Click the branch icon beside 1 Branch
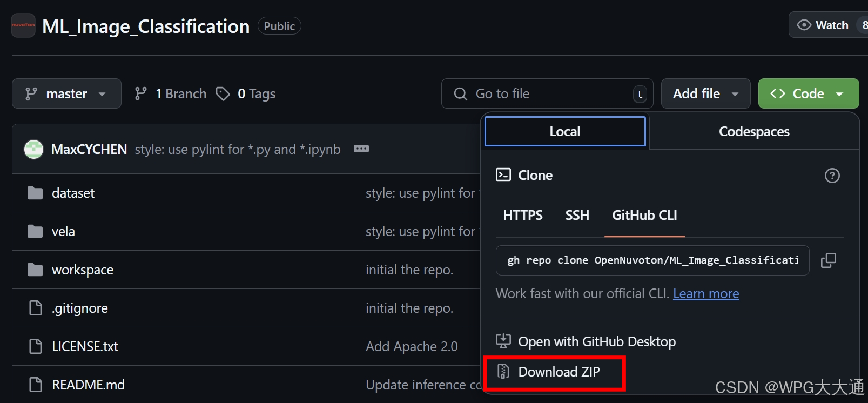868x403 pixels. coord(141,94)
